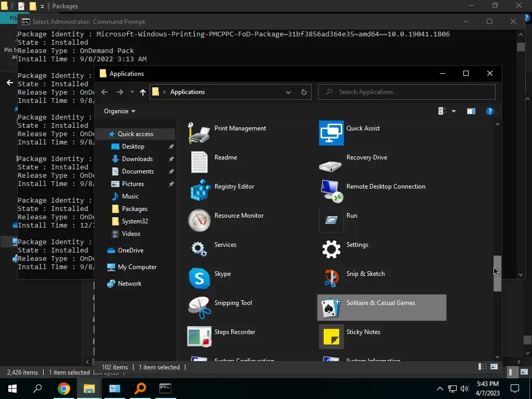This screenshot has height=399, width=532.
Task: Click Command Prompt scrollbar down arrow
Action: pos(521,274)
